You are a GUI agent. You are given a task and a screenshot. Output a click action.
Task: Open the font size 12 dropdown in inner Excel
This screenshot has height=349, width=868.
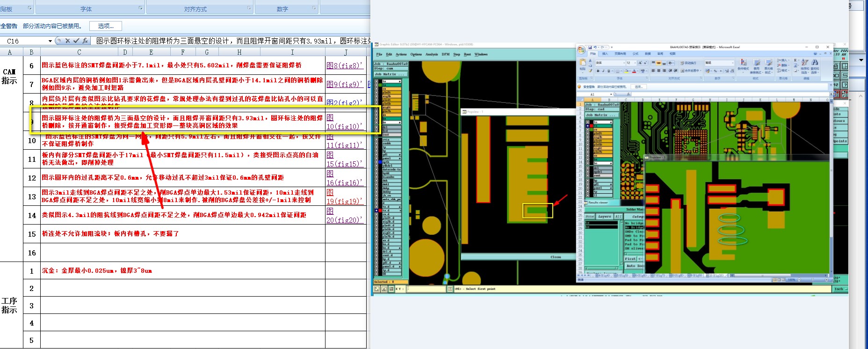tap(635, 63)
